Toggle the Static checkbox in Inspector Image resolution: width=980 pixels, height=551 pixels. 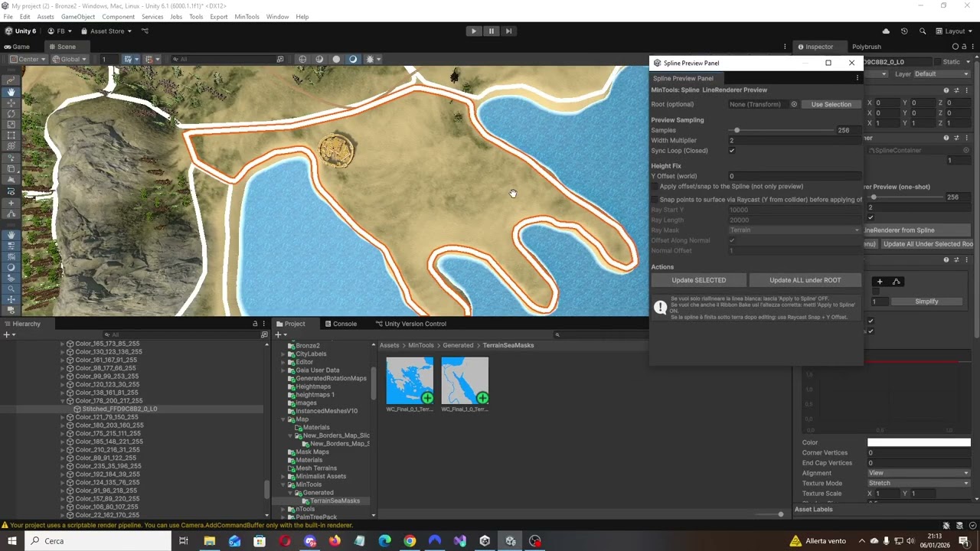(x=937, y=62)
